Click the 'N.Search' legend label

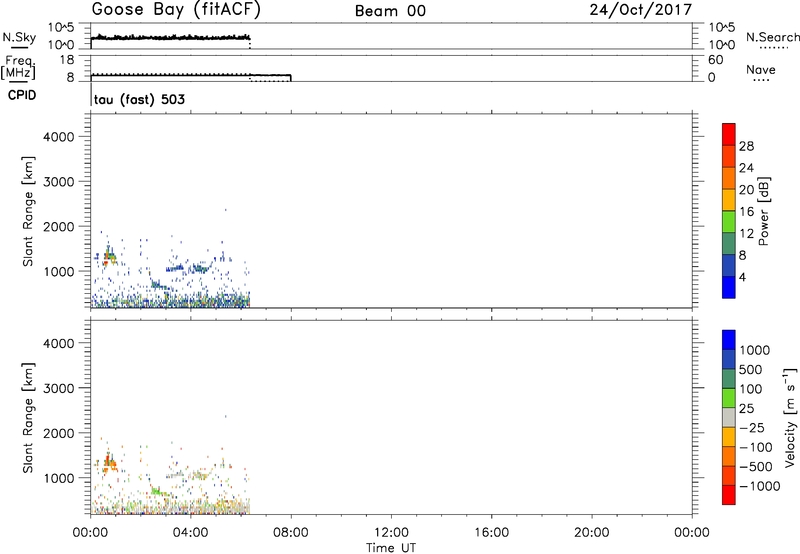(772, 37)
